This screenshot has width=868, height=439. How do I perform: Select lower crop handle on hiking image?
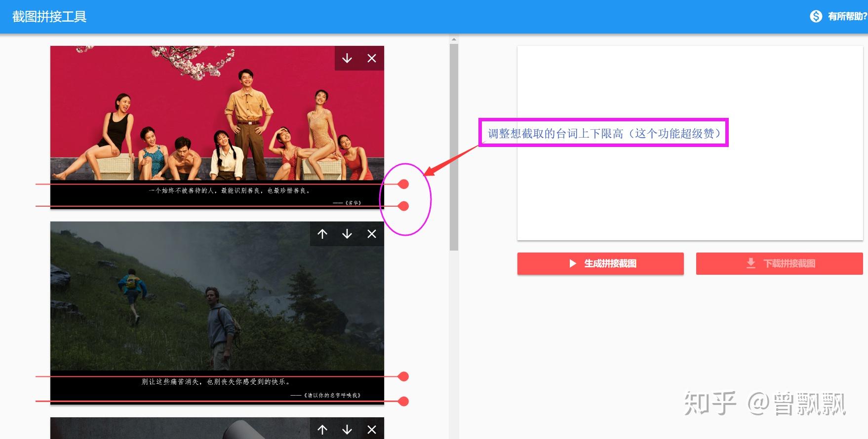pyautogui.click(x=403, y=401)
